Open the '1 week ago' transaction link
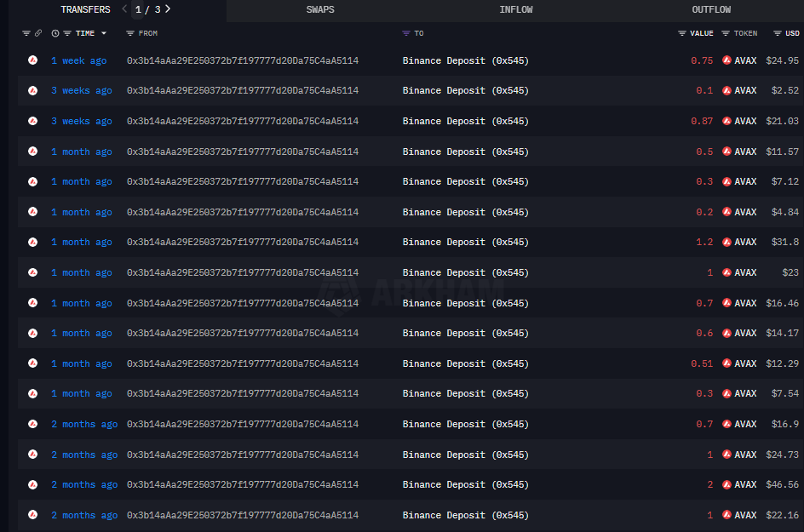 point(78,60)
